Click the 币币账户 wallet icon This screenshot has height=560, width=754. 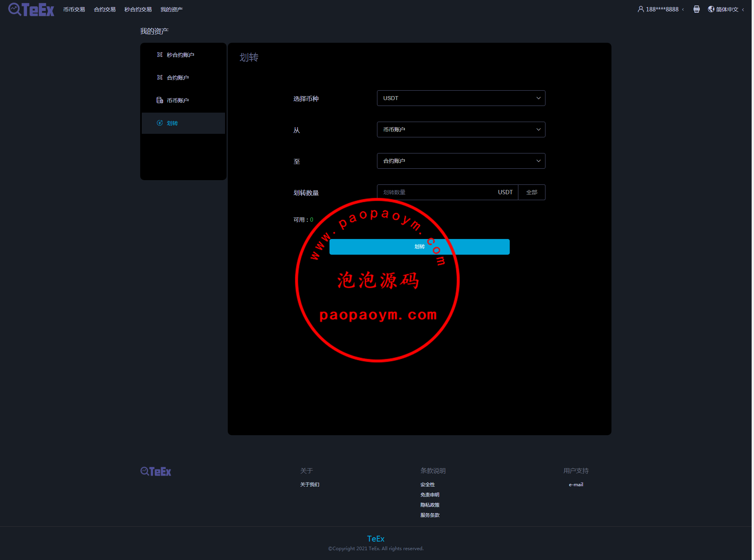(160, 100)
